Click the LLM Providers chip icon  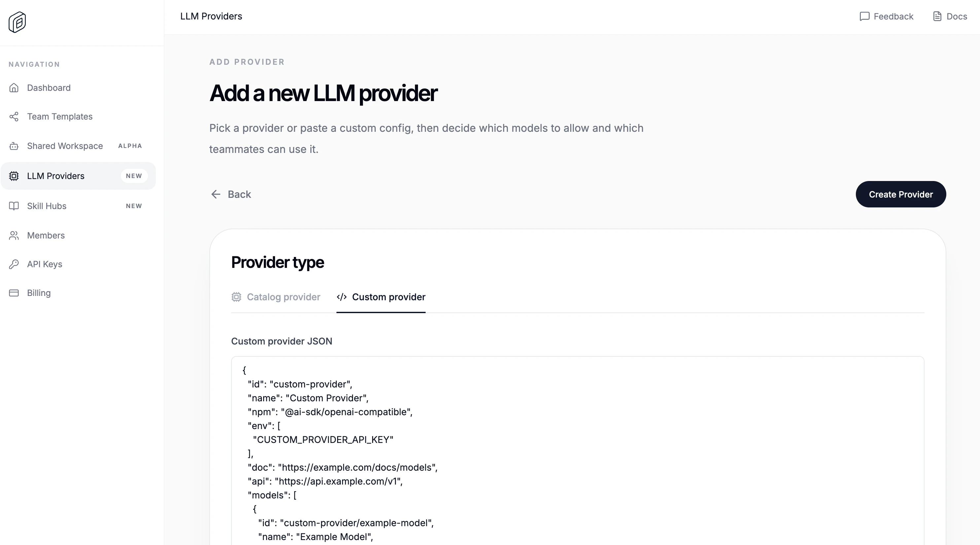coord(14,176)
